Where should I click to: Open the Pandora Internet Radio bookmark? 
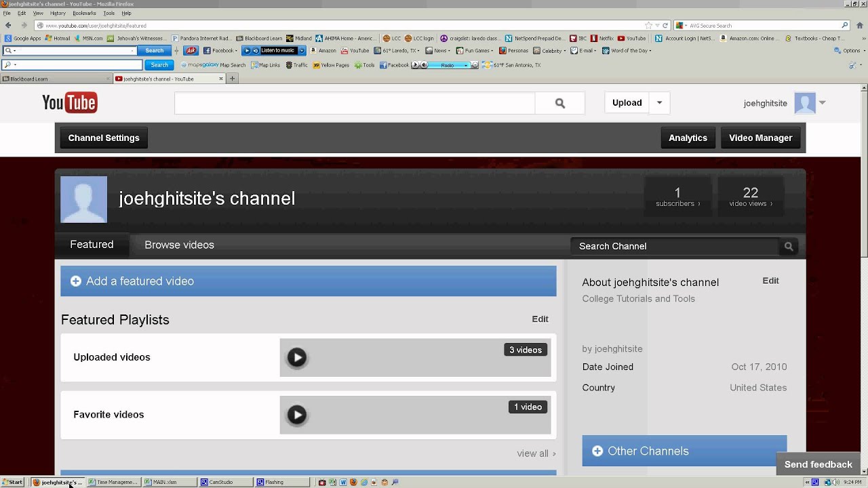pos(201,39)
